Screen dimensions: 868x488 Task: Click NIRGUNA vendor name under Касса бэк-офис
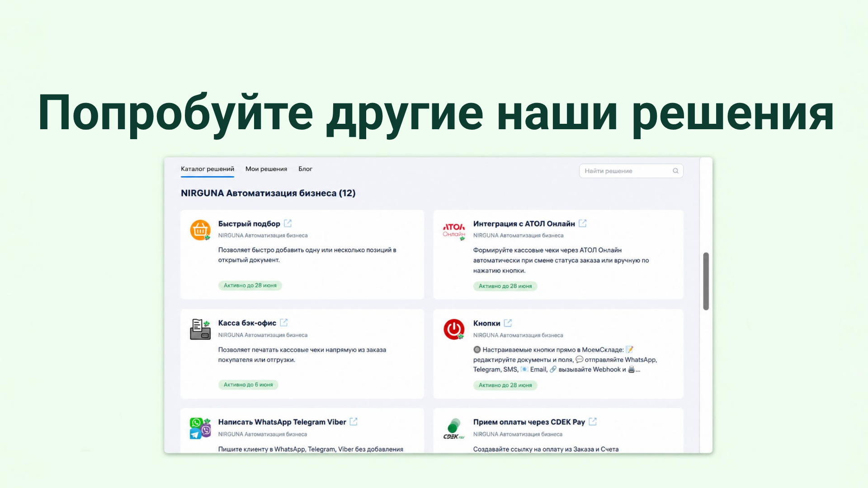[x=263, y=335]
